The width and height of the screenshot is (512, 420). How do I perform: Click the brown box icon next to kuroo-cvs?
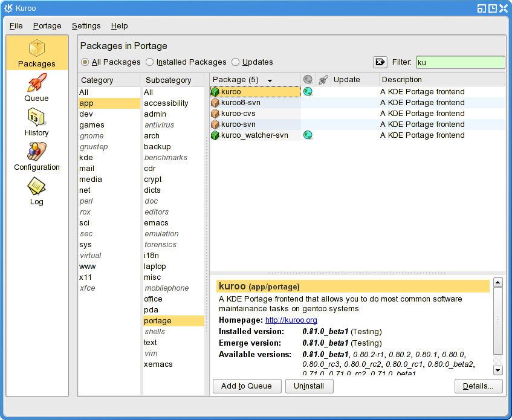215,114
